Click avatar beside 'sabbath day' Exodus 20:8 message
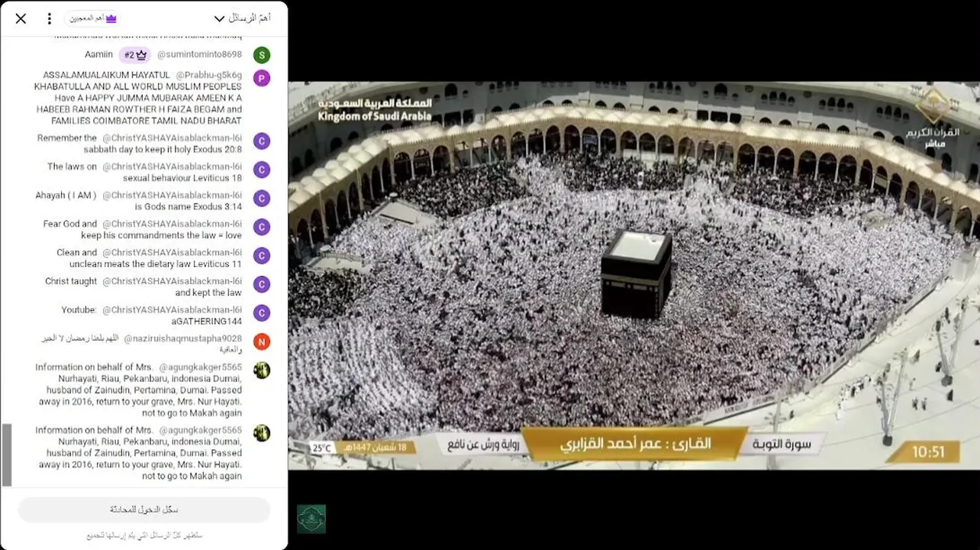Viewport: 980px width, 550px height. tap(262, 141)
